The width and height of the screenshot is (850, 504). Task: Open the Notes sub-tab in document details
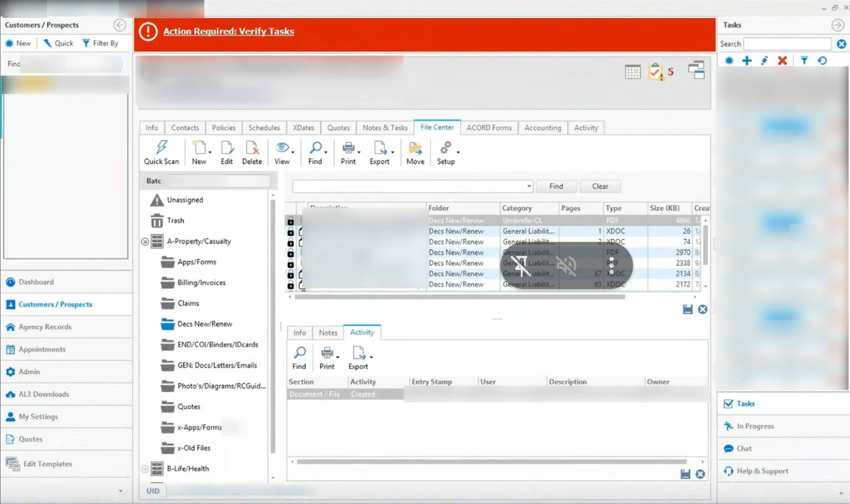click(x=328, y=333)
